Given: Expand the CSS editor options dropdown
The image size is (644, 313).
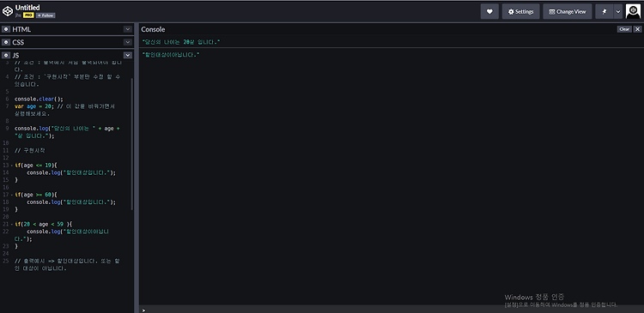Looking at the screenshot, I should 128,42.
